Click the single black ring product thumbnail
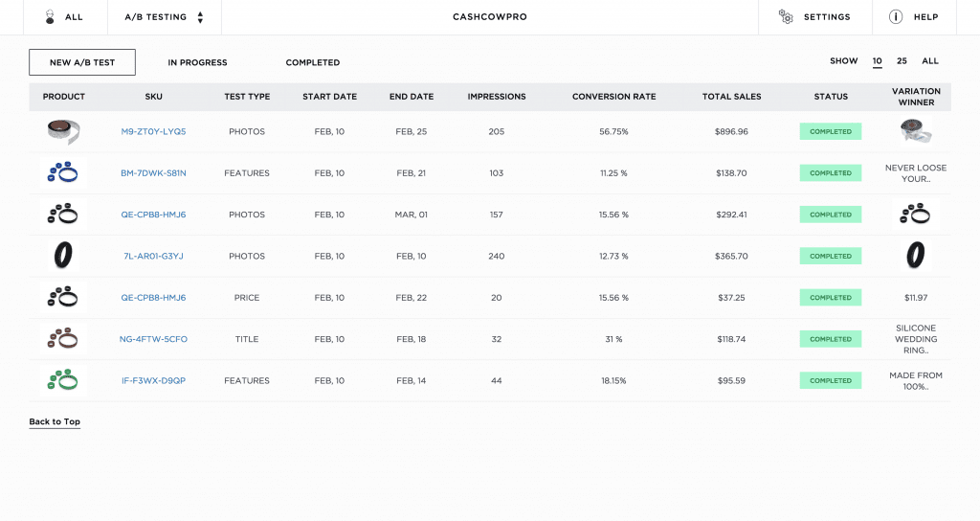980x521 pixels. click(64, 256)
